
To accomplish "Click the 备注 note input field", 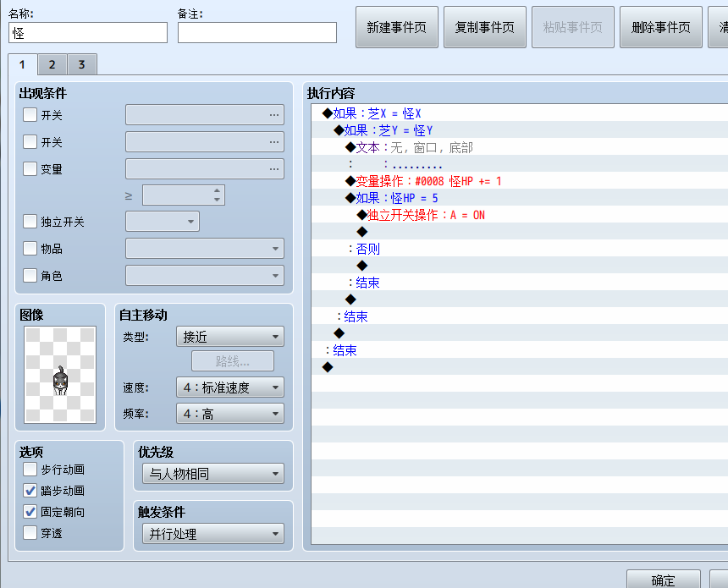I will point(257,33).
